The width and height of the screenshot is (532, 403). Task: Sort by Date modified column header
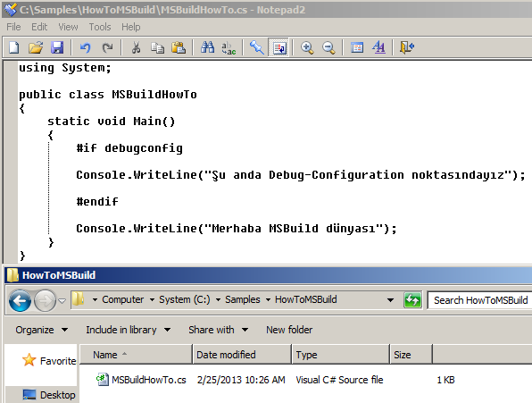point(242,355)
